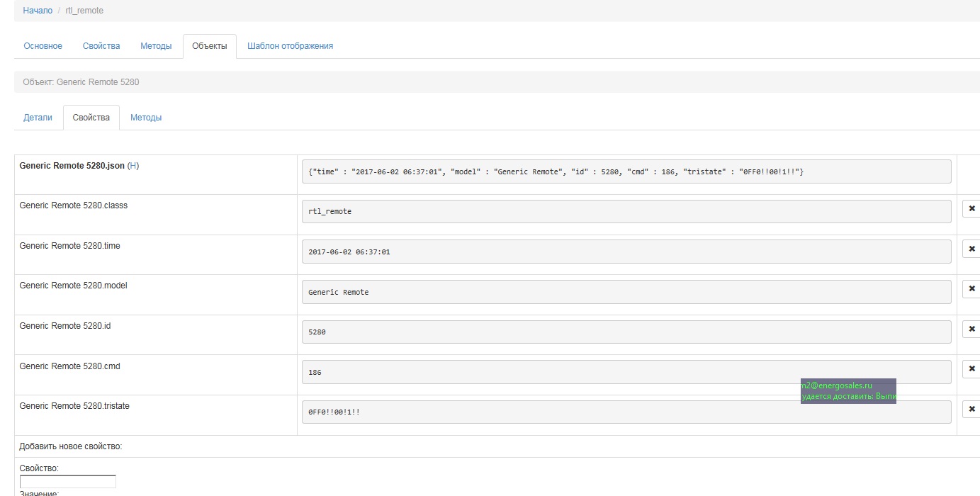Remove the id property via X icon
This screenshot has height=496, width=980.
click(x=971, y=329)
